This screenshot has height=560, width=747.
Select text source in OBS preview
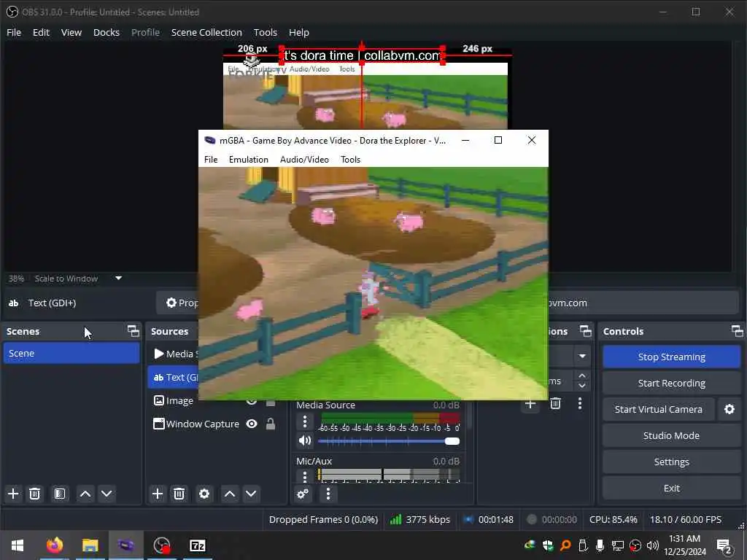(x=363, y=55)
